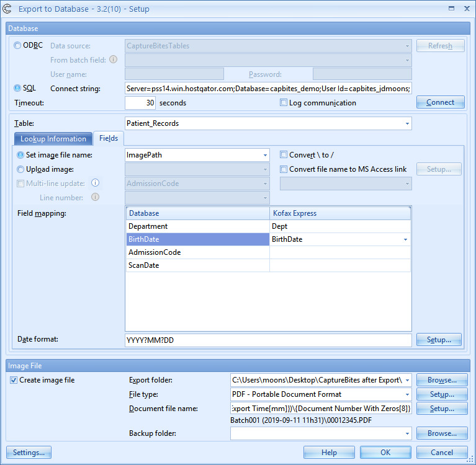This screenshot has width=476, height=465.
Task: Choose Upload image radio option
Action: [x=21, y=169]
